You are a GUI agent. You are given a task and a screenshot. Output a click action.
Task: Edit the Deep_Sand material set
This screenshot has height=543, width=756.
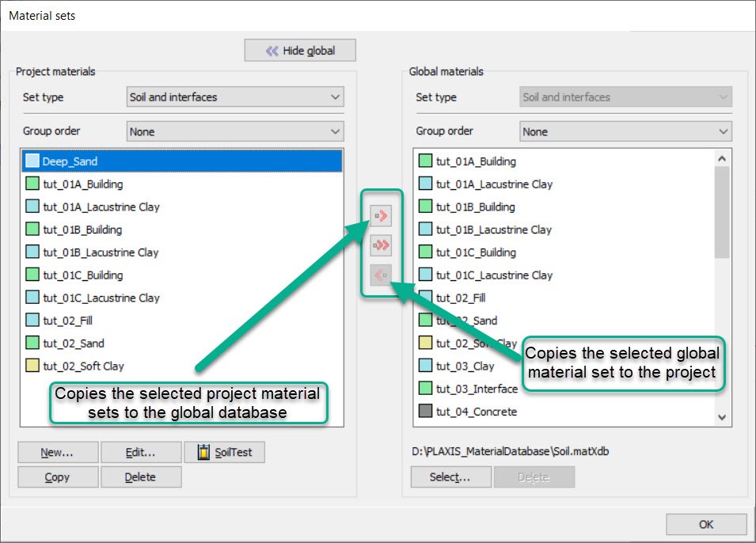pyautogui.click(x=141, y=451)
